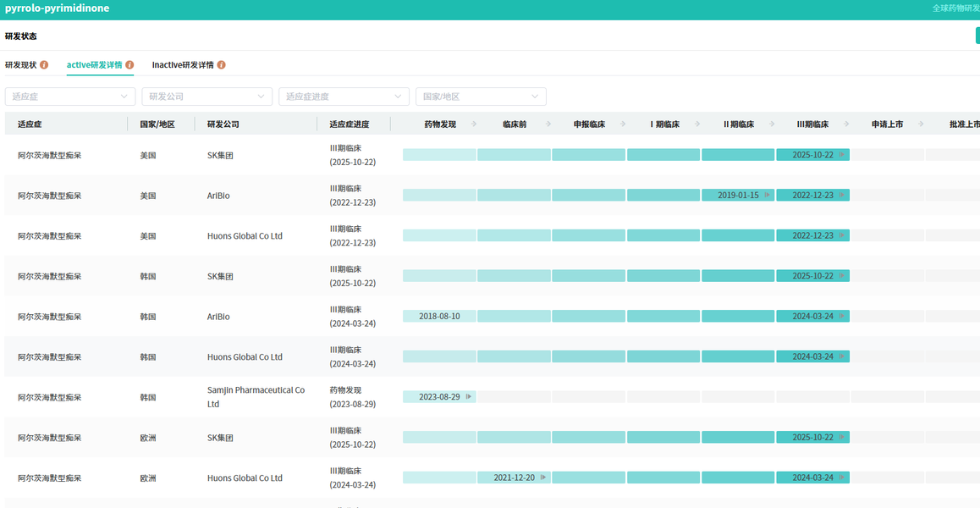Click the arrow icon after 药物发现 header
The image size is (980, 508).
pyautogui.click(x=474, y=124)
